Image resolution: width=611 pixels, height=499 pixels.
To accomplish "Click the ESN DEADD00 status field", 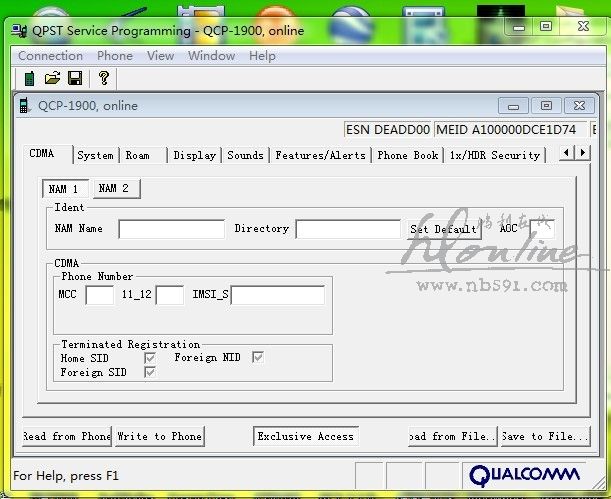I will [388, 130].
